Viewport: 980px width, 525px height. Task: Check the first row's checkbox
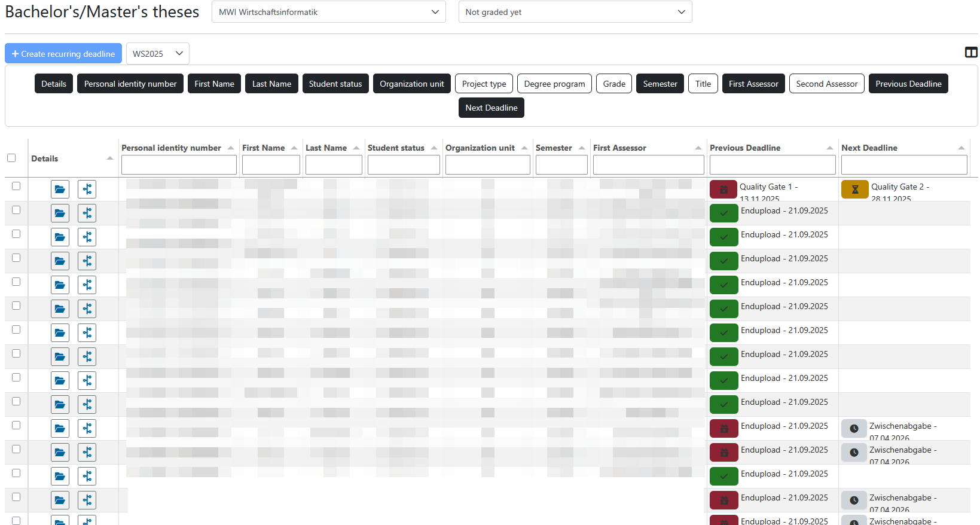pos(16,186)
